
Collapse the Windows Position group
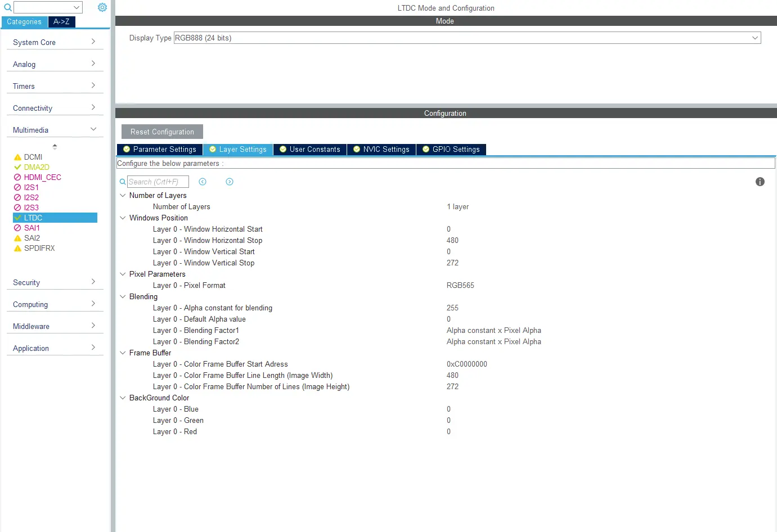tap(123, 218)
